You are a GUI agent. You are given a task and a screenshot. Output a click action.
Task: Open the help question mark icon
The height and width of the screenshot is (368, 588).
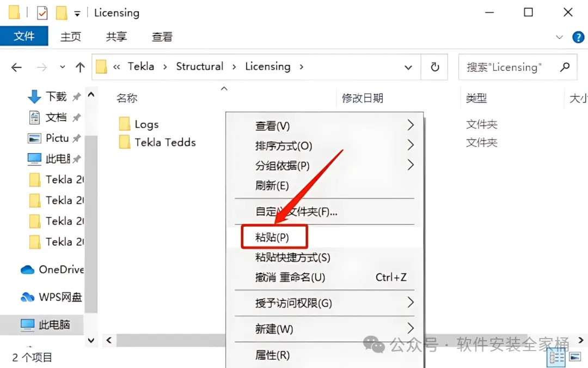578,37
